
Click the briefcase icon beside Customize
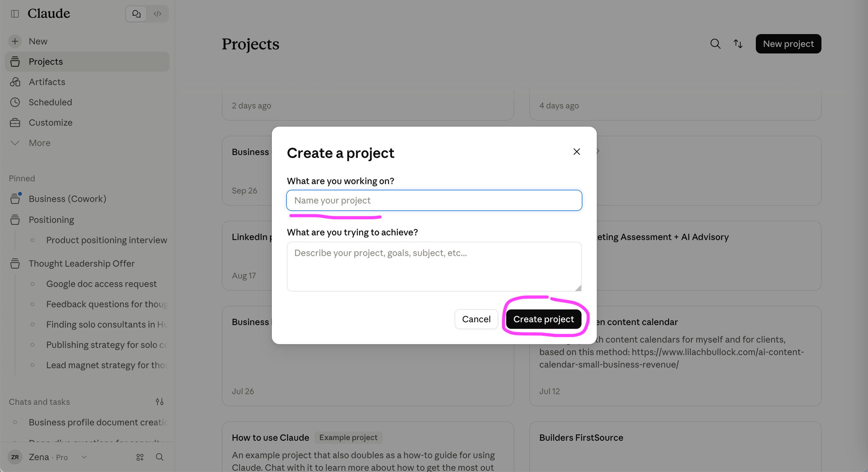coord(15,123)
